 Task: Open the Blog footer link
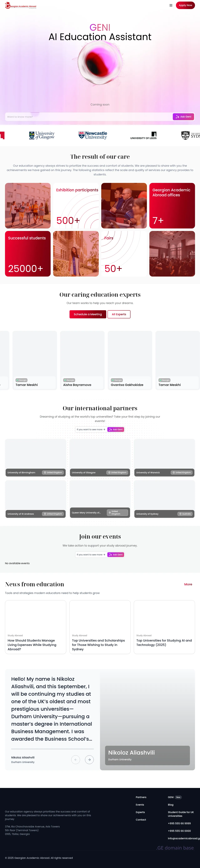coord(171,805)
